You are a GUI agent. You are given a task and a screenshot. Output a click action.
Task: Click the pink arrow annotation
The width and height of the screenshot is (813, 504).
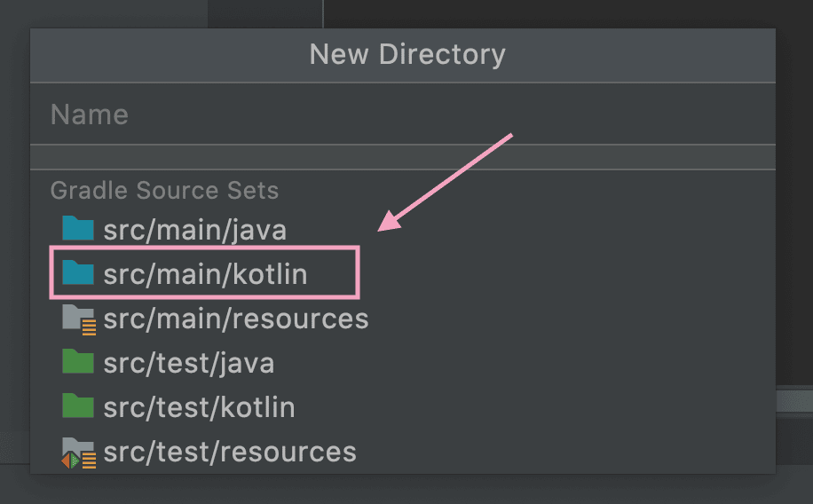click(x=445, y=182)
